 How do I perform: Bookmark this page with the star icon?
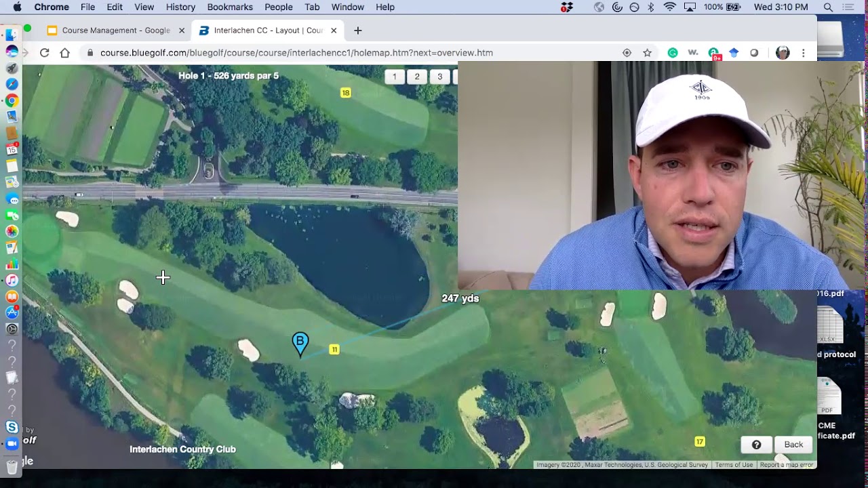647,53
